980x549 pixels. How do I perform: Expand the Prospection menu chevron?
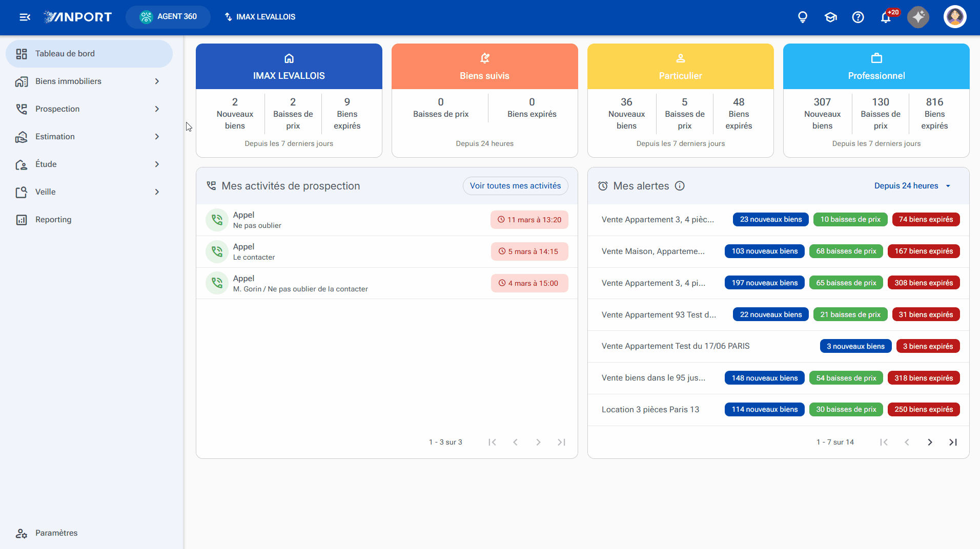[x=157, y=109]
